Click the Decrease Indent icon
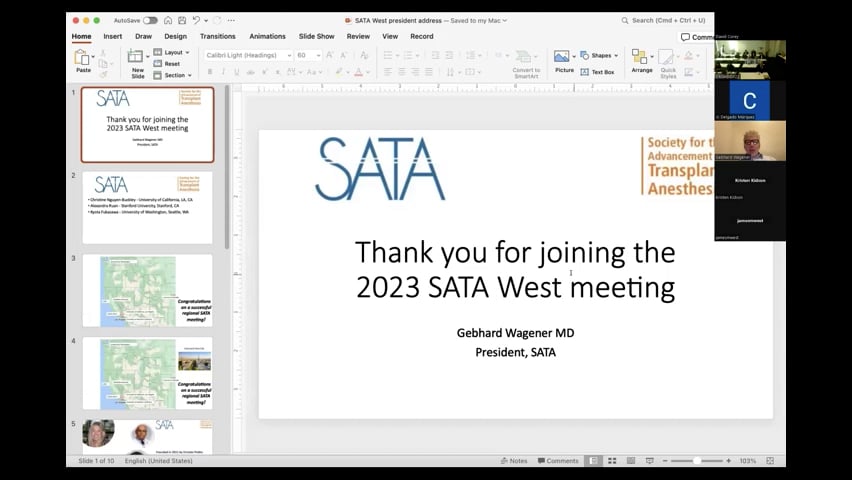Screen dimensions: 852x480 point(435,55)
